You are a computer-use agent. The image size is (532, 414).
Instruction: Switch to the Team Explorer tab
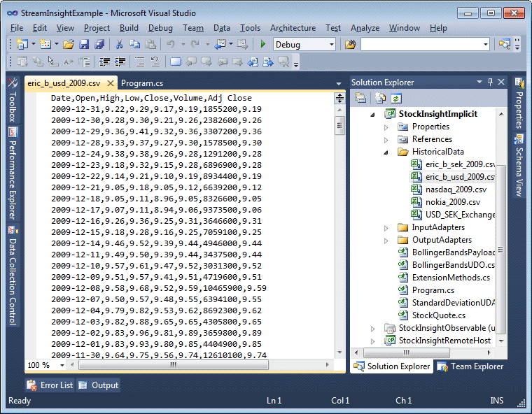470,366
